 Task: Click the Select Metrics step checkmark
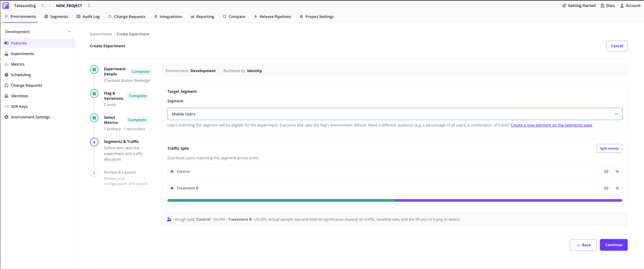[x=94, y=118]
